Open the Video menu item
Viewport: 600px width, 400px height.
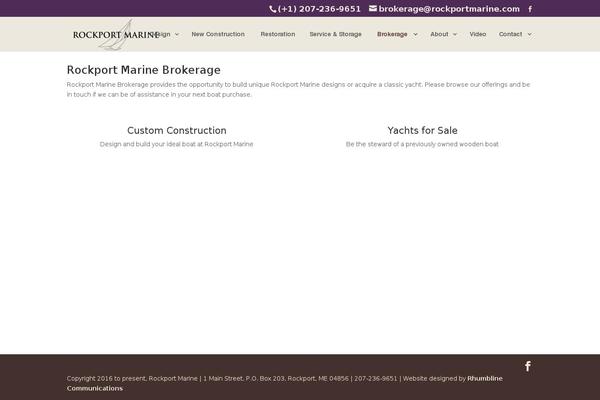pos(478,34)
